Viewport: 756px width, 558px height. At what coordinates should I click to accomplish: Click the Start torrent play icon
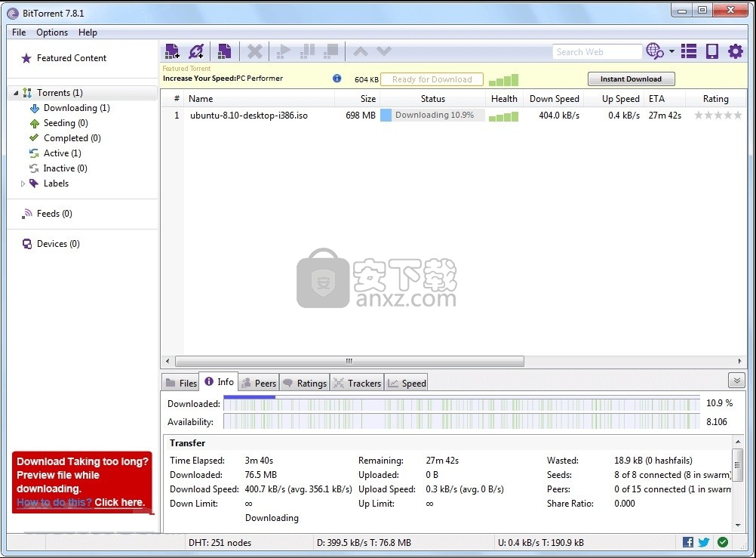pos(284,51)
